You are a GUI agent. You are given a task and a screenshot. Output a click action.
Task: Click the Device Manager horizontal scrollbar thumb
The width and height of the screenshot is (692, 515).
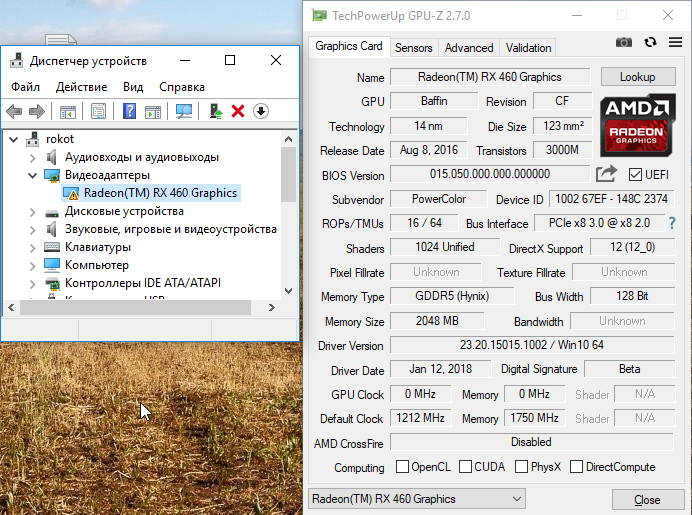(135, 307)
